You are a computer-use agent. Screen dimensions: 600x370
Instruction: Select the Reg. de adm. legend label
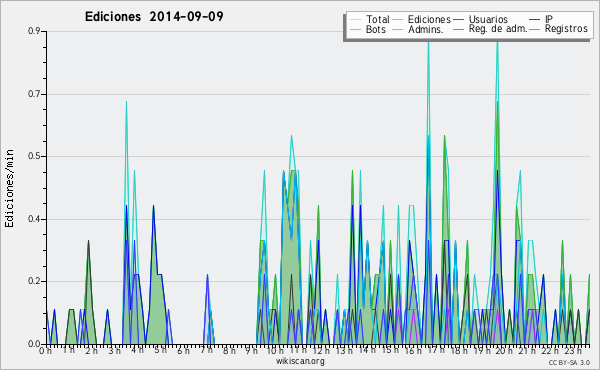click(498, 29)
